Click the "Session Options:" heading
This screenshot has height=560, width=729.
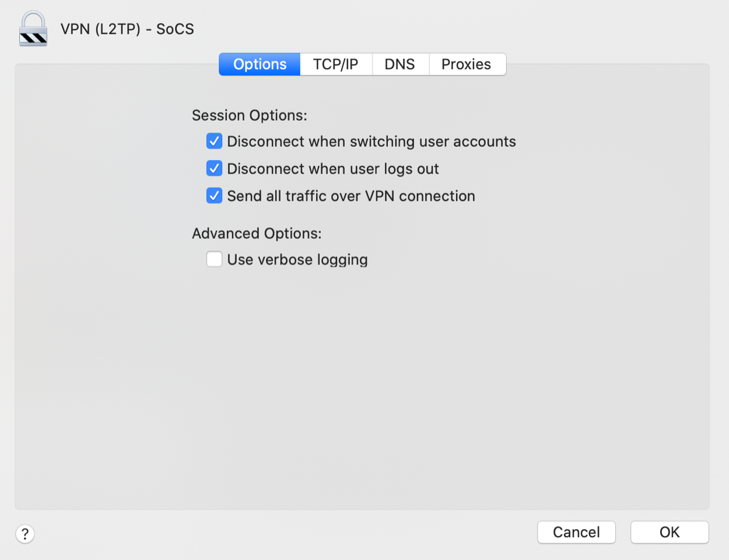point(249,115)
